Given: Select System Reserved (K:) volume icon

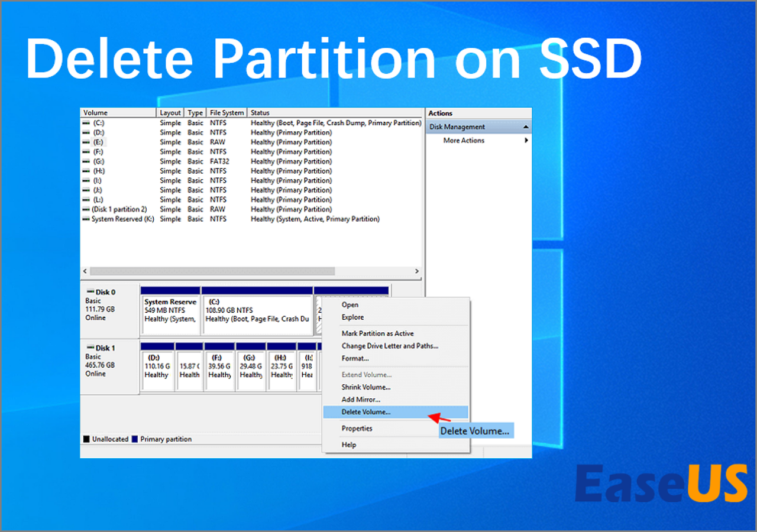Looking at the screenshot, I should point(86,219).
